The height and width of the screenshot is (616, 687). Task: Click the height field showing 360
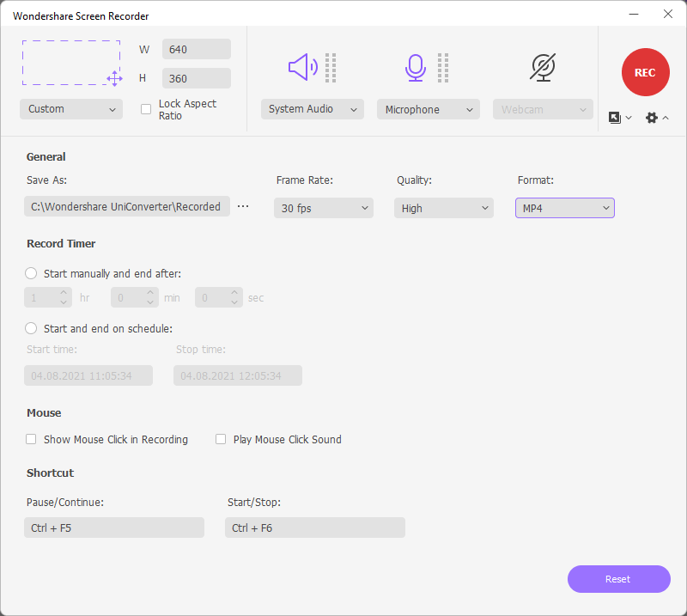(197, 78)
